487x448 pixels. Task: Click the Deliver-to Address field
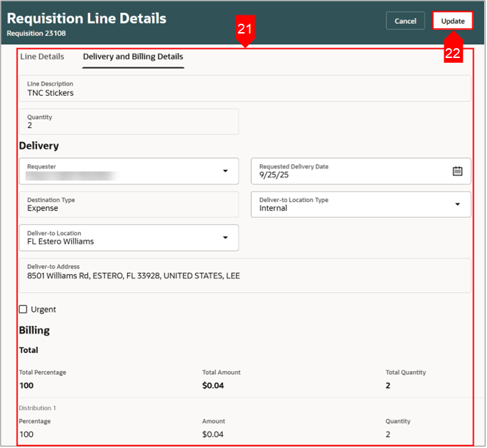click(x=245, y=276)
